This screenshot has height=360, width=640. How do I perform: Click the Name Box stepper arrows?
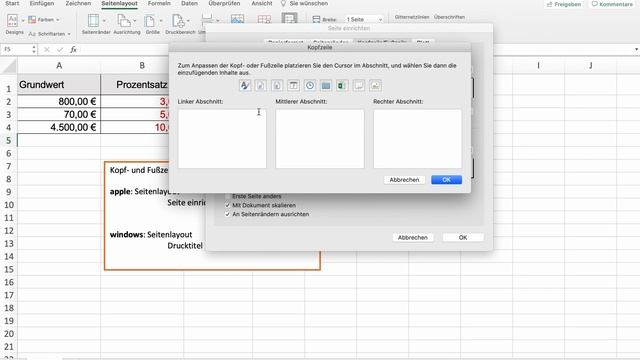point(34,49)
